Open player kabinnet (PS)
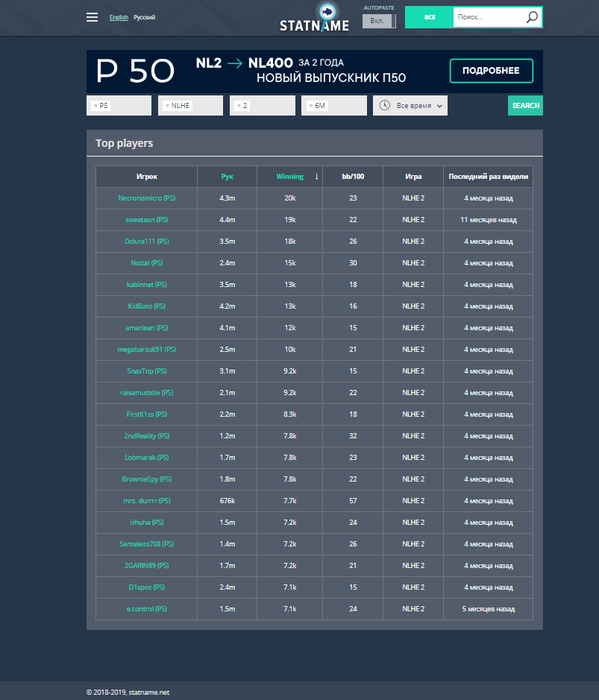This screenshot has height=700, width=599. [x=146, y=284]
